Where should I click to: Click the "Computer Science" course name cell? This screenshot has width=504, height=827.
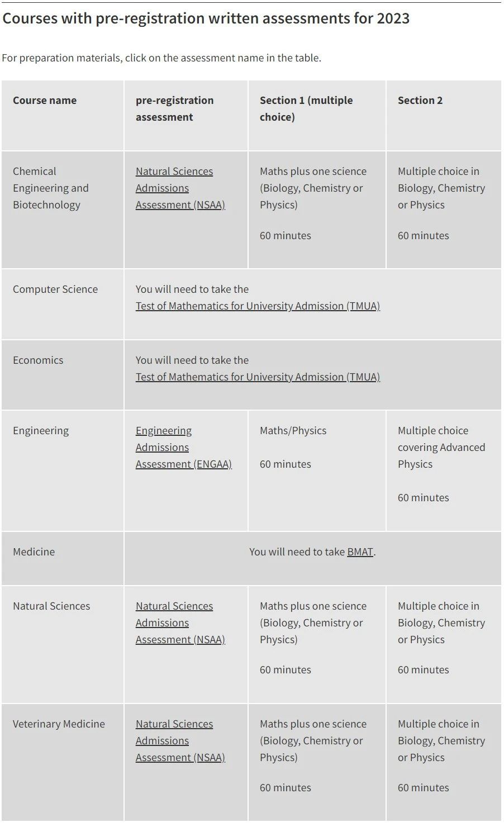[55, 289]
